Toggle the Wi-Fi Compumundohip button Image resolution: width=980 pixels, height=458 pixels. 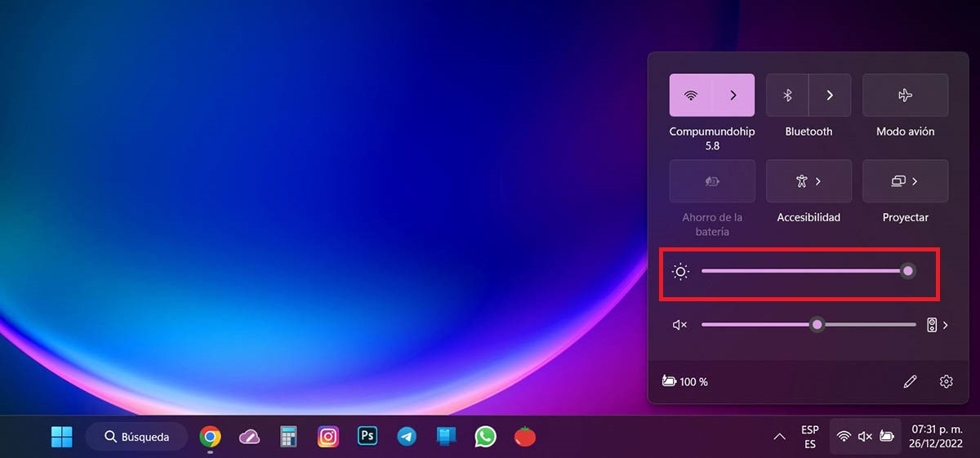coord(691,95)
